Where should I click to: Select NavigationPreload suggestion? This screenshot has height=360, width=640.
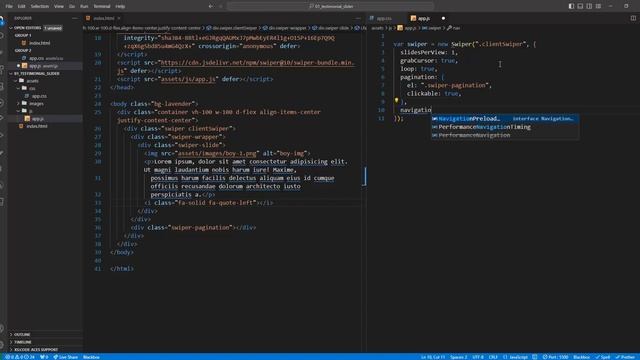point(505,118)
